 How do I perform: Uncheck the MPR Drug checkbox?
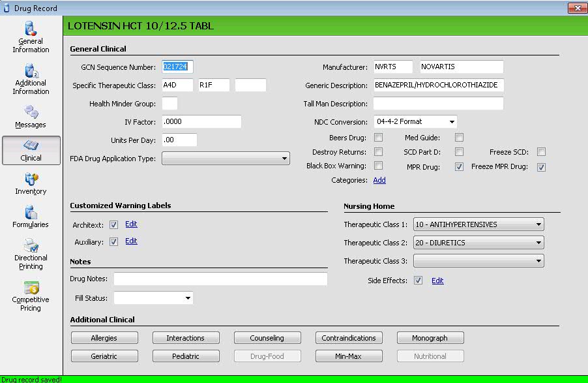[x=459, y=167]
